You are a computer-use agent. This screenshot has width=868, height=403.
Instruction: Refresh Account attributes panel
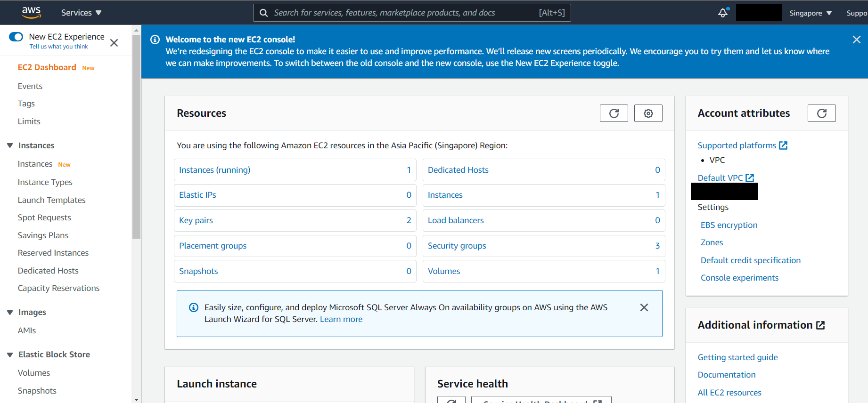tap(821, 113)
